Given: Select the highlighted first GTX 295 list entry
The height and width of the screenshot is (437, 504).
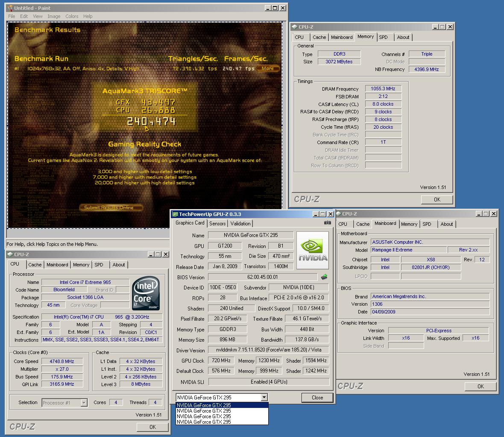Looking at the screenshot, I should pyautogui.click(x=222, y=405).
